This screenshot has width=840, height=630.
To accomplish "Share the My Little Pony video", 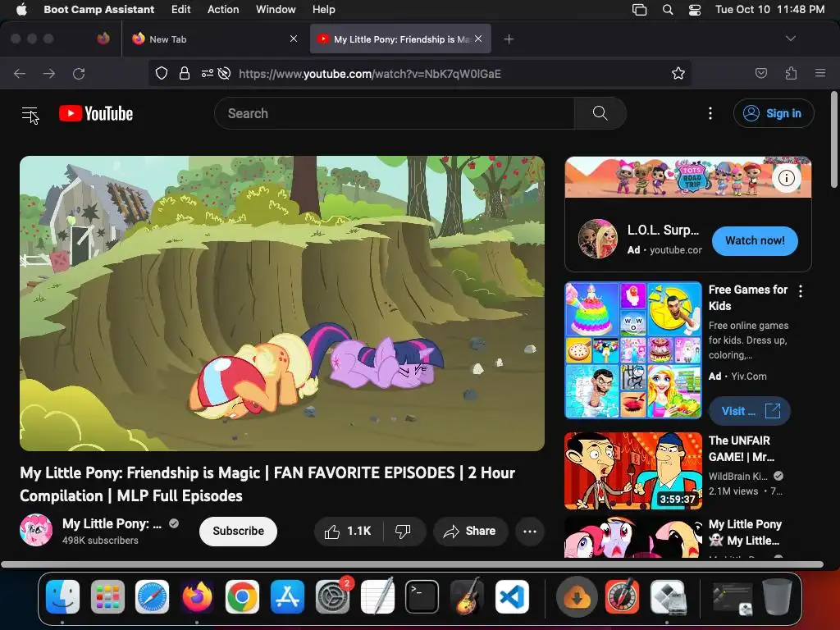I will pos(470,531).
